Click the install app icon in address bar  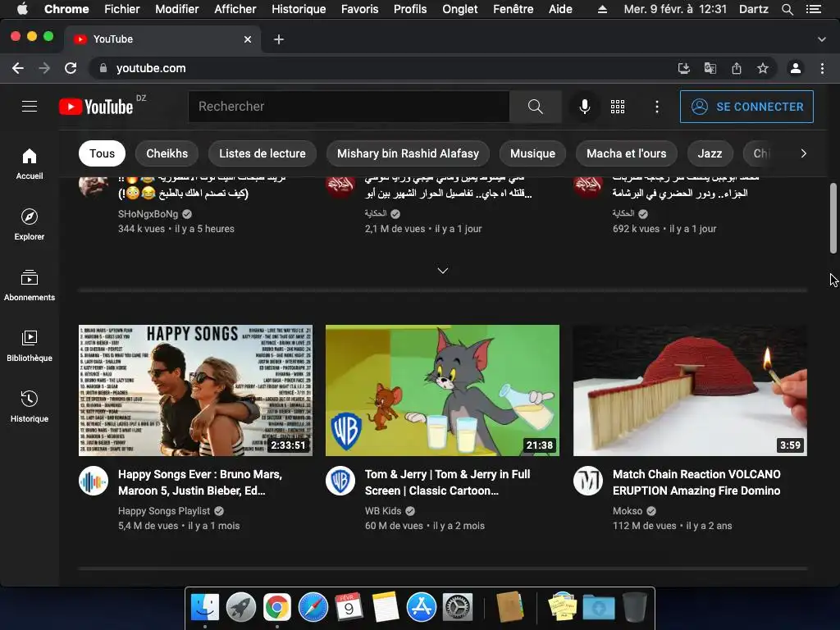683,68
